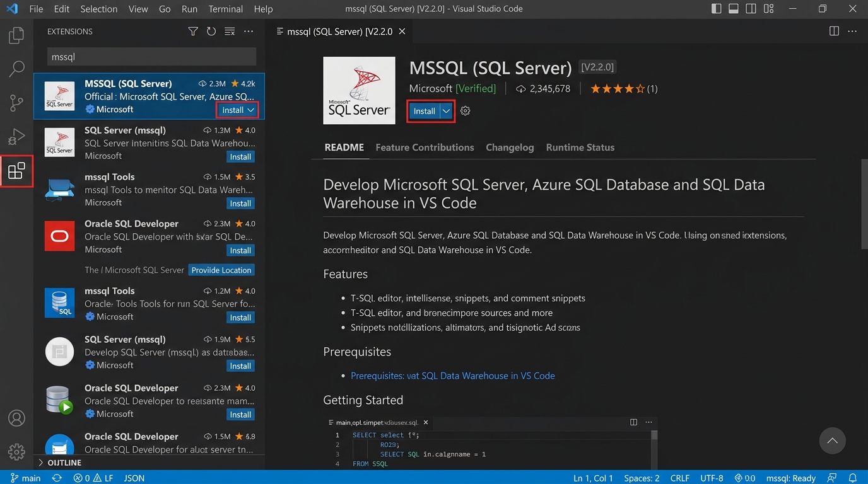
Task: Click the filter extensions funnel icon
Action: pyautogui.click(x=193, y=32)
